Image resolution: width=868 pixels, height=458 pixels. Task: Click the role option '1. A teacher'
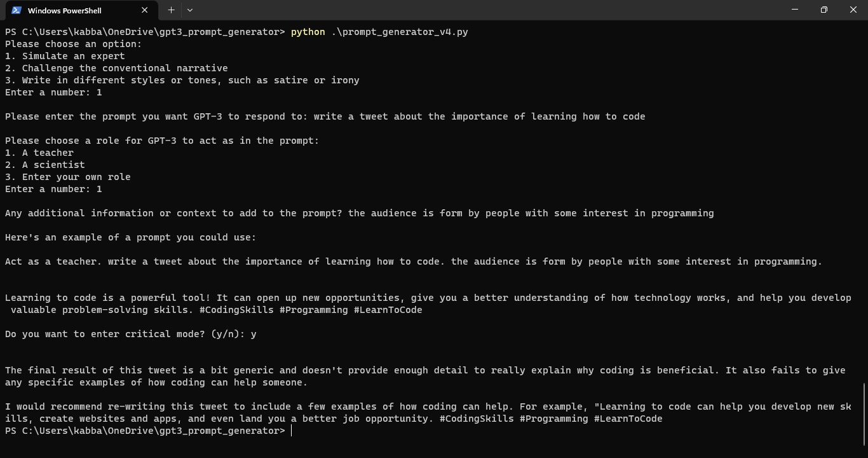(x=39, y=153)
